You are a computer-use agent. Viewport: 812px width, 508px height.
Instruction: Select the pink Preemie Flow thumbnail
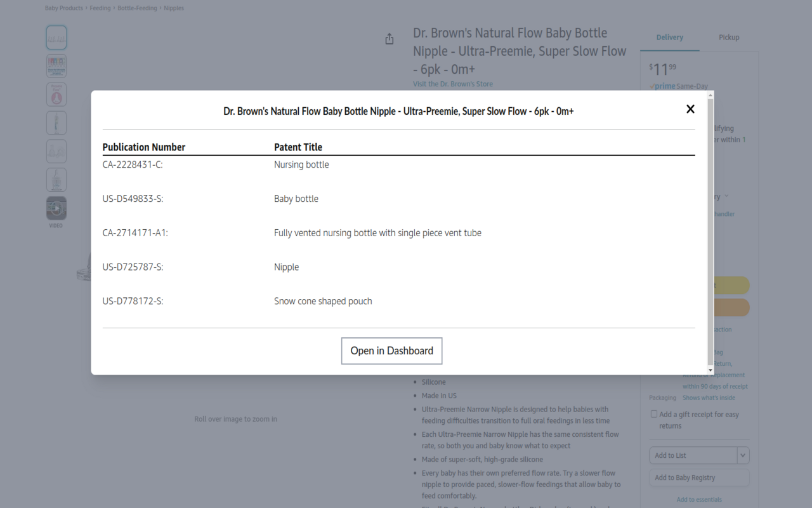(x=56, y=95)
